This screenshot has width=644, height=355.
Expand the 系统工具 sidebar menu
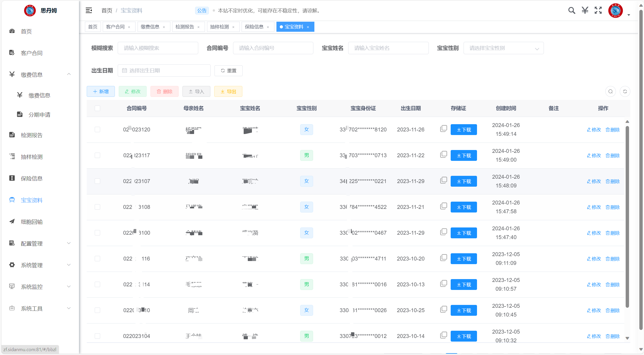(69, 308)
